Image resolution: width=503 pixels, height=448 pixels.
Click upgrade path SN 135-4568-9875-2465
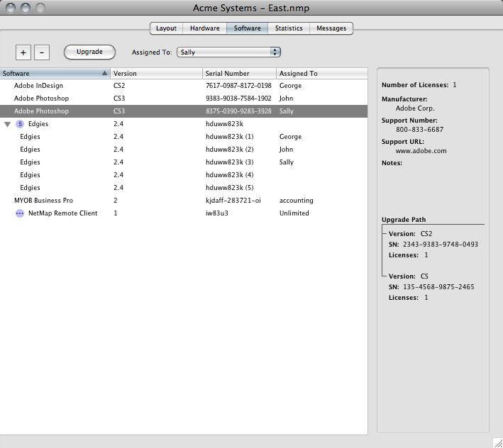click(438, 287)
